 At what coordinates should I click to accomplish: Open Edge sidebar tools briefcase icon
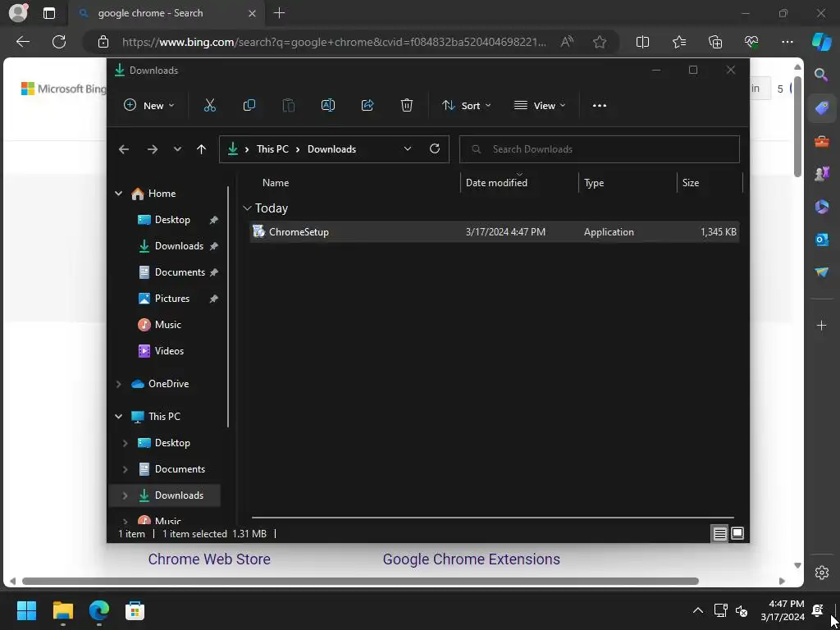(x=821, y=141)
